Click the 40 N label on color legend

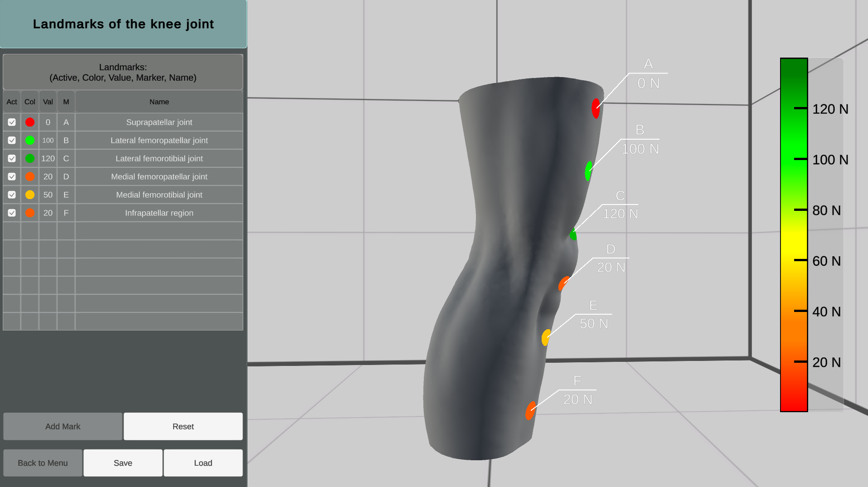coord(826,312)
